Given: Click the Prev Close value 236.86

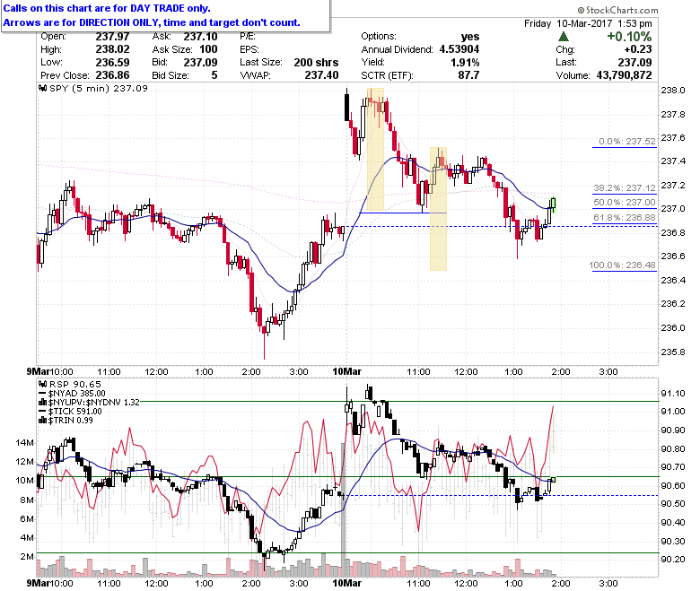Looking at the screenshot, I should 112,75.
